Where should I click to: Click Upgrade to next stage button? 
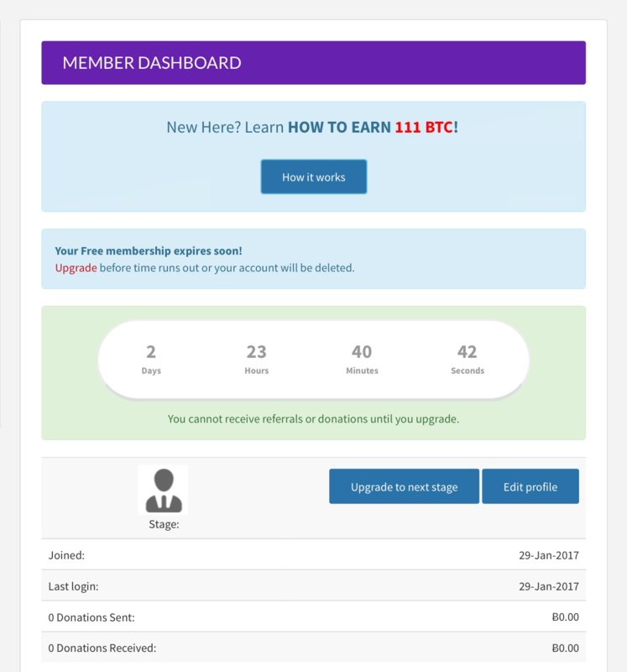pyautogui.click(x=404, y=486)
